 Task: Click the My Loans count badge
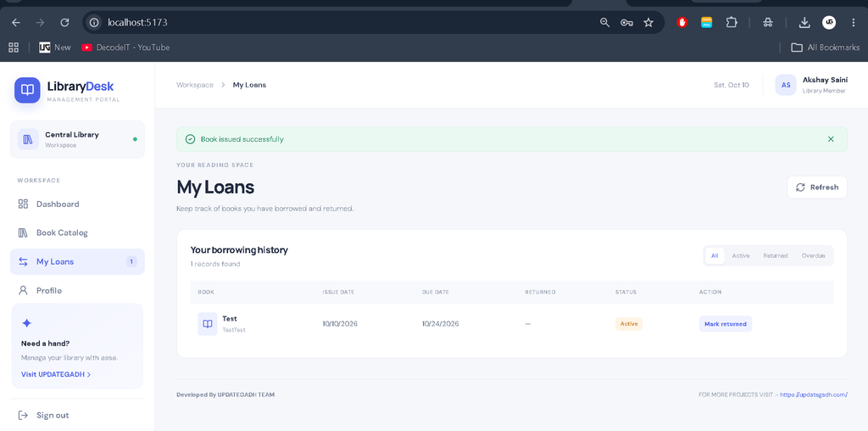click(131, 261)
